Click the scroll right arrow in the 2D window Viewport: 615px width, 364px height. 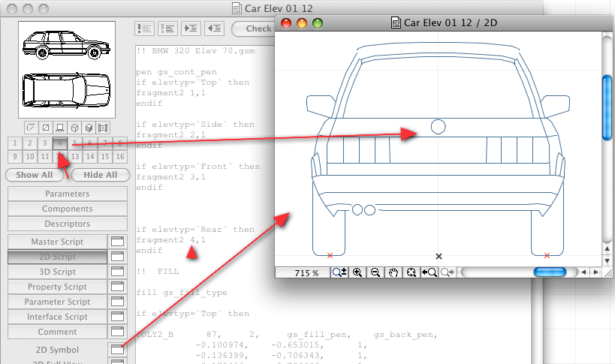[595, 272]
